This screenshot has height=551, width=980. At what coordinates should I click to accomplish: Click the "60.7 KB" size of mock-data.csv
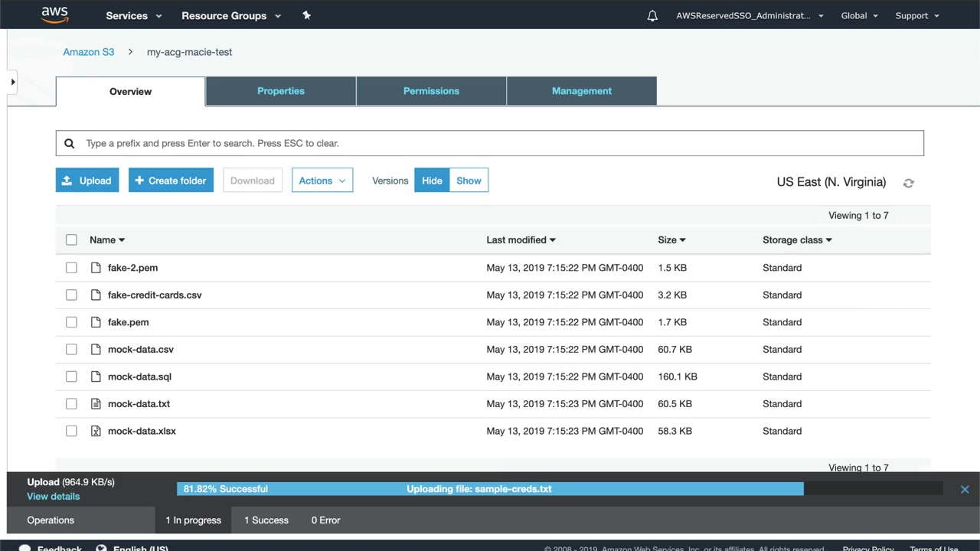pyautogui.click(x=675, y=349)
